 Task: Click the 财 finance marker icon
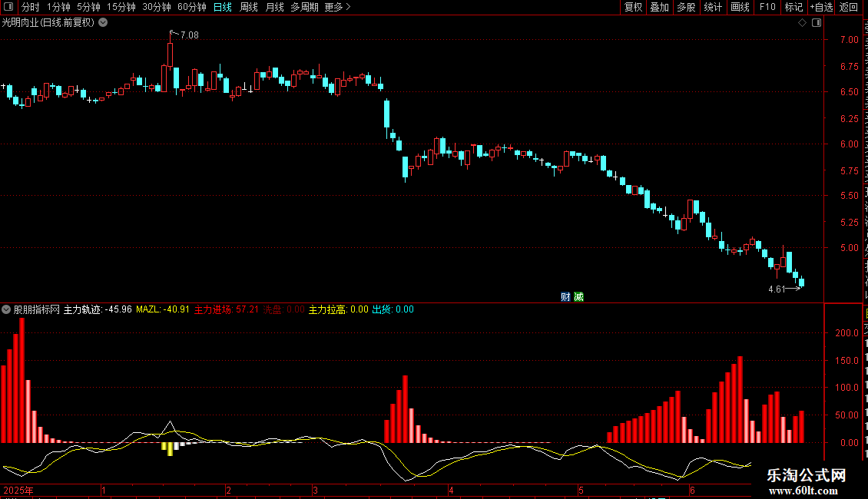click(565, 297)
